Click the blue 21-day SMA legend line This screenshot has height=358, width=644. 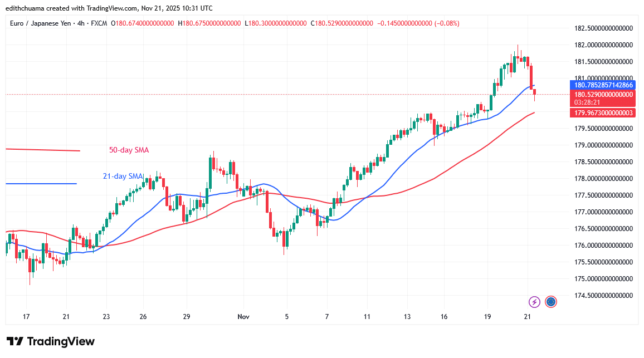(x=41, y=184)
